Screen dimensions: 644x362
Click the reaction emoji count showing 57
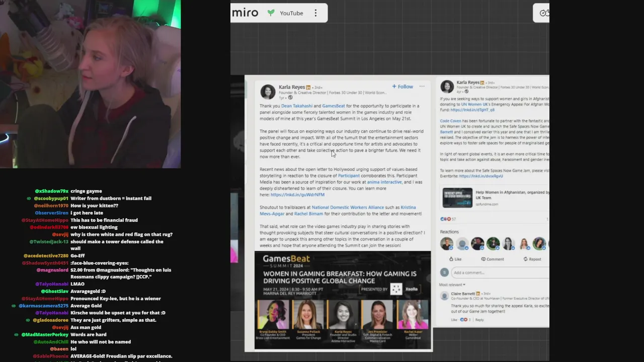448,219
